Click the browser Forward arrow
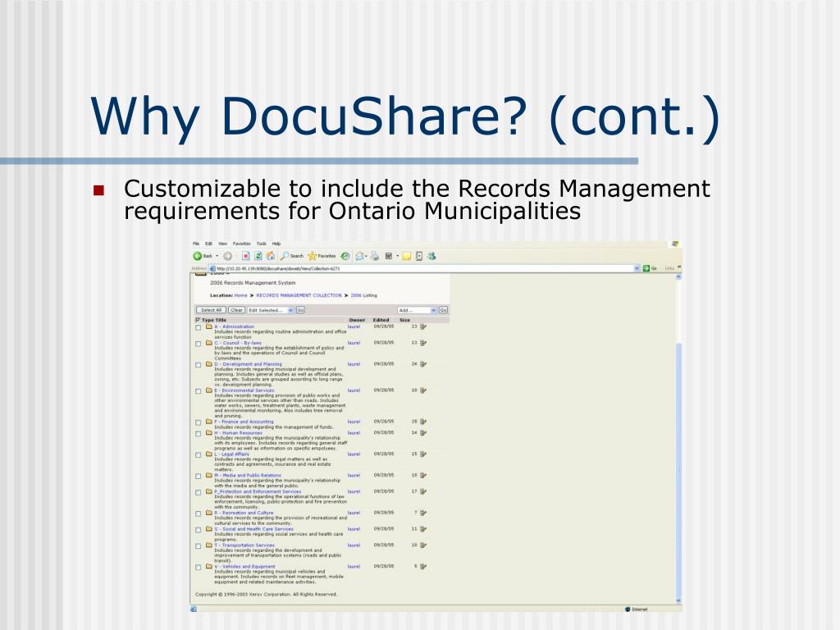 coord(228,256)
